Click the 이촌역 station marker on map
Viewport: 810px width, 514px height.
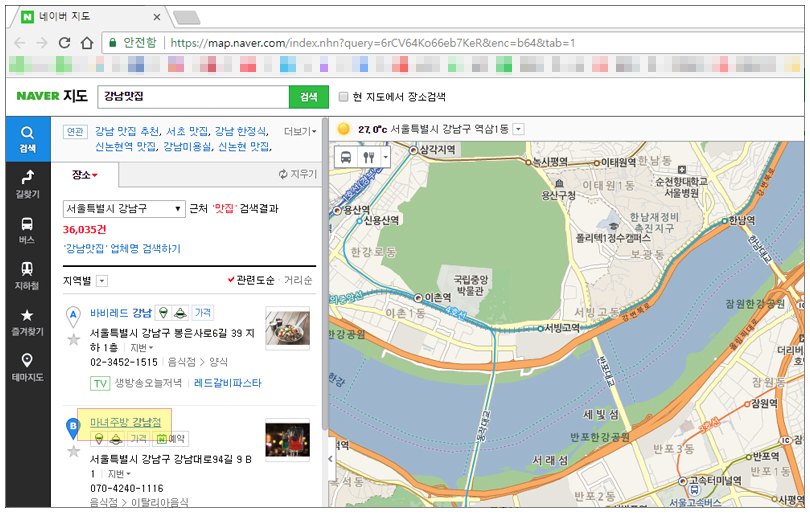tap(418, 298)
